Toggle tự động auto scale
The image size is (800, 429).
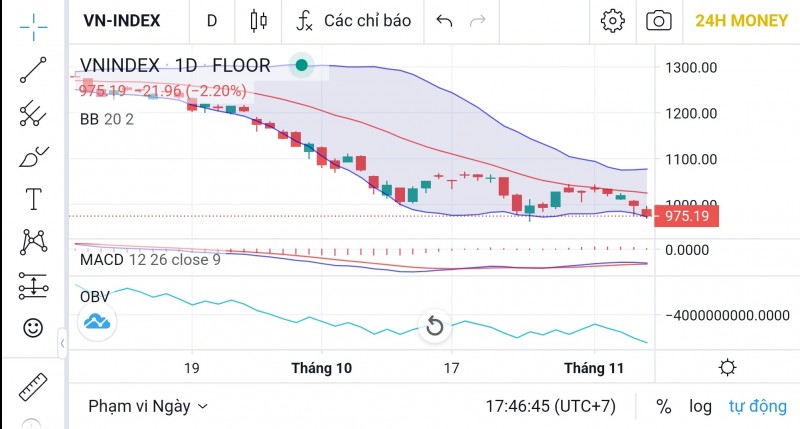click(755, 407)
